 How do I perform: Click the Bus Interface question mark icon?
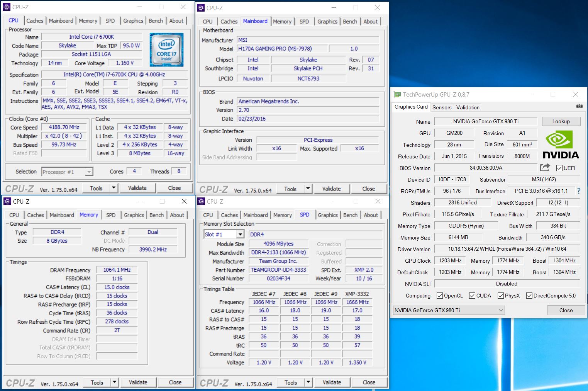pyautogui.click(x=578, y=191)
